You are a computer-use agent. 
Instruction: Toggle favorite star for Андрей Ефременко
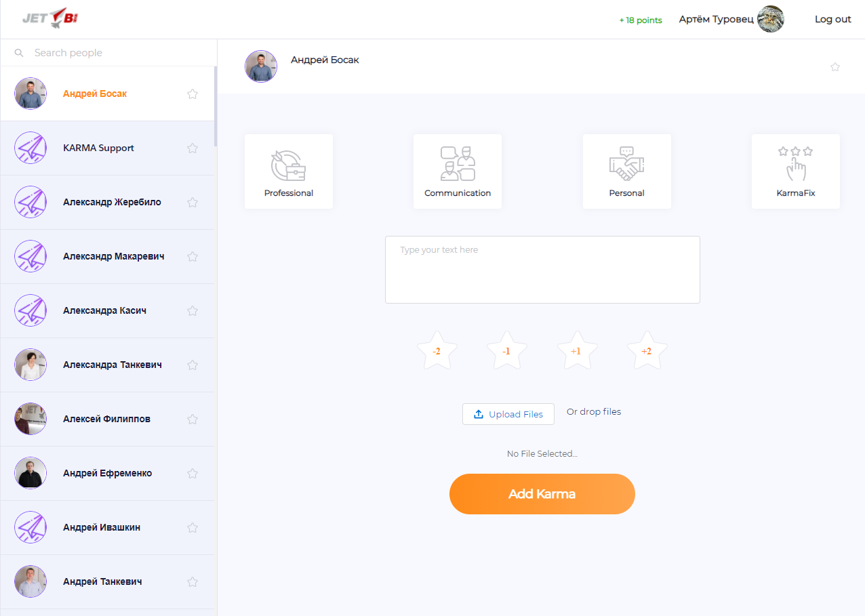coord(193,473)
